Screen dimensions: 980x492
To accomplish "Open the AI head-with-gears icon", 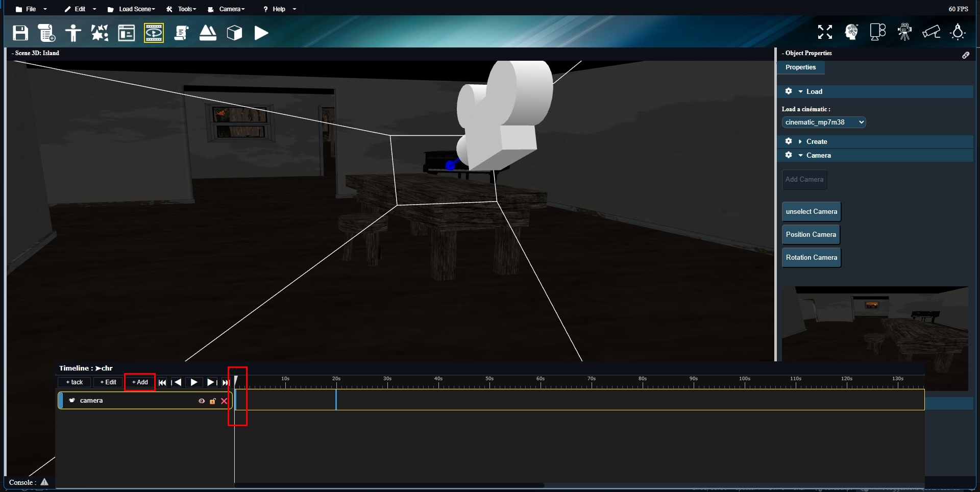I will 851,32.
